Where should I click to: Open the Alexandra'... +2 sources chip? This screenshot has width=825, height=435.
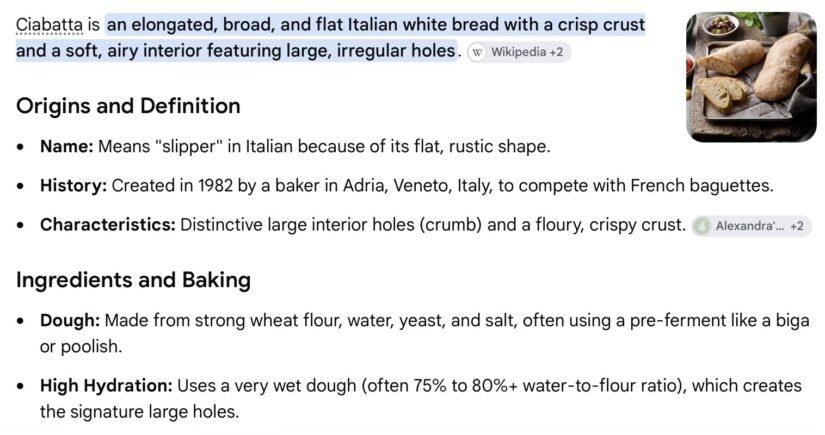pos(751,226)
